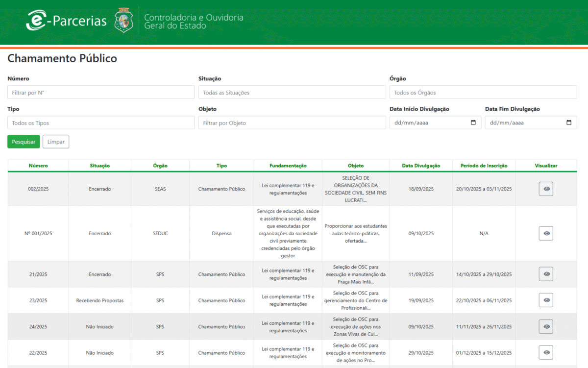Click eye icon for row 24/2025
The width and height of the screenshot is (588, 368).
[546, 326]
